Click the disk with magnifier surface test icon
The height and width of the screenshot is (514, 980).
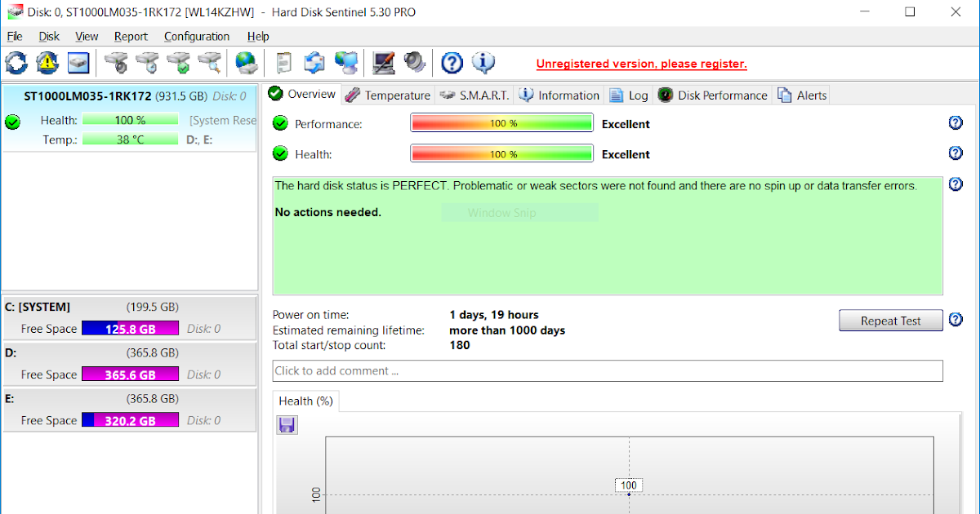tap(210, 62)
